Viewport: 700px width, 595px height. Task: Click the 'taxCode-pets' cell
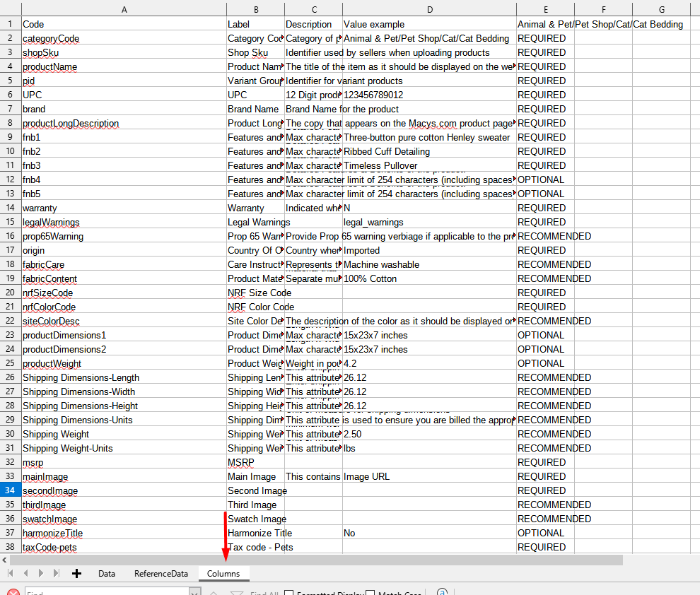(124, 547)
